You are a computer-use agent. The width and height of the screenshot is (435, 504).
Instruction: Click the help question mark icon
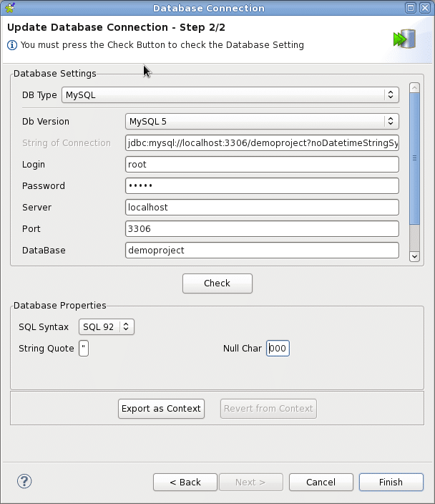tap(24, 481)
